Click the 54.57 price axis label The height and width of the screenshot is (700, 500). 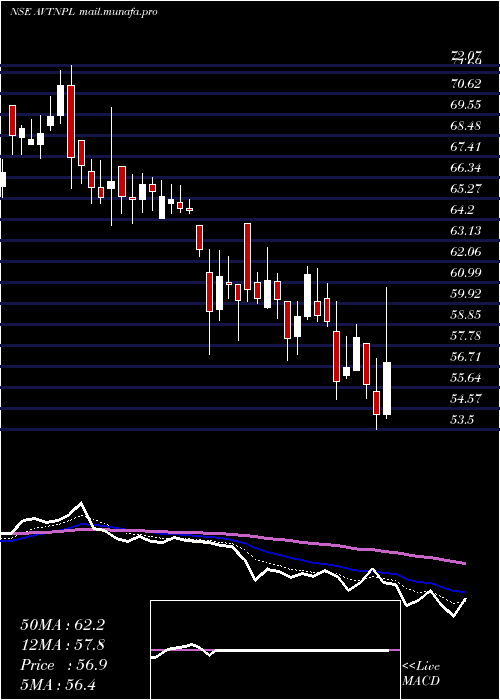[x=466, y=398]
